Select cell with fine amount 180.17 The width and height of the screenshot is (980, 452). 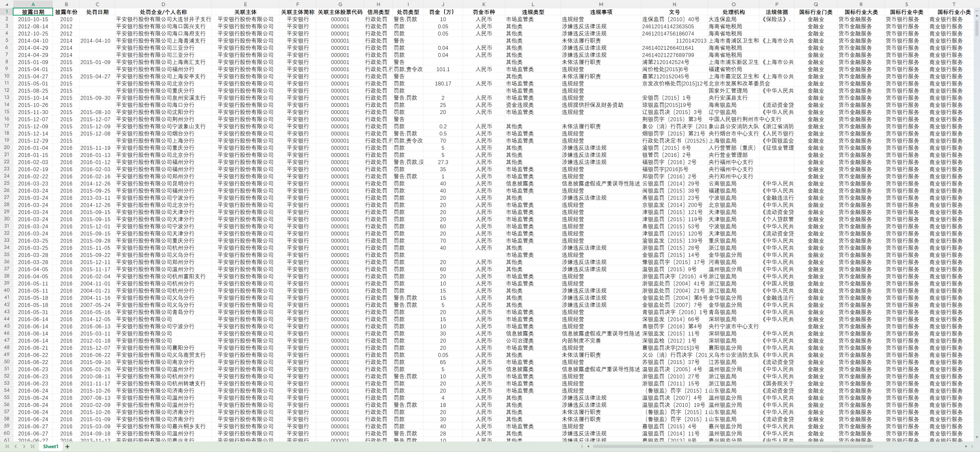click(x=443, y=83)
